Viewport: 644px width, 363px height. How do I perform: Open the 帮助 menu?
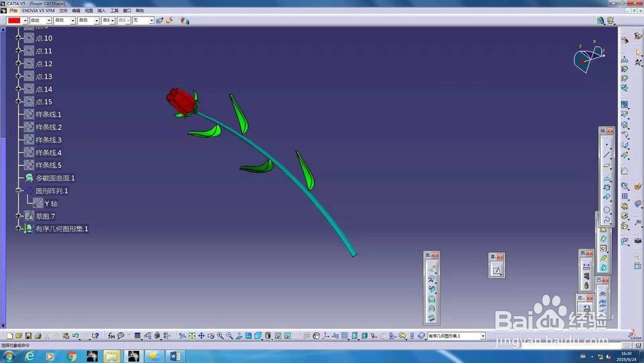tap(140, 11)
